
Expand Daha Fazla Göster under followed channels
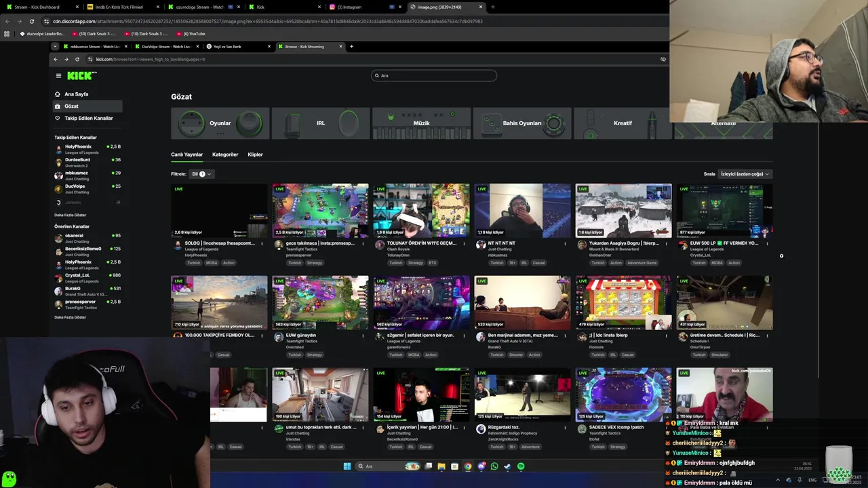point(71,215)
